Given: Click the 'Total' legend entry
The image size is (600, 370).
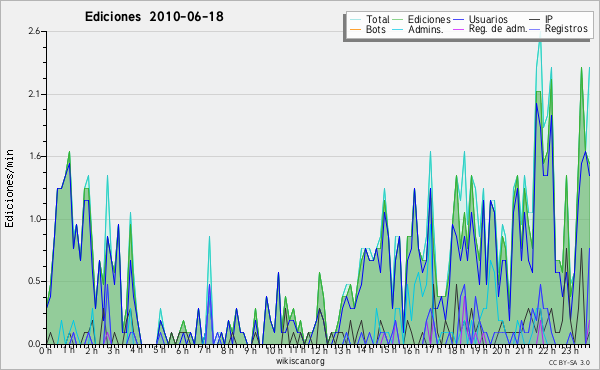Looking at the screenshot, I should pyautogui.click(x=378, y=19).
